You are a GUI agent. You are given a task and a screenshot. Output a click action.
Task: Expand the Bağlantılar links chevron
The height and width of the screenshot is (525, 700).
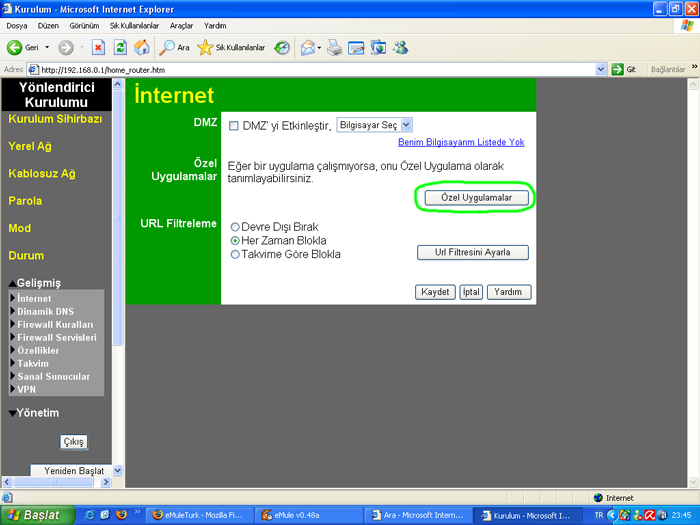[x=694, y=67]
